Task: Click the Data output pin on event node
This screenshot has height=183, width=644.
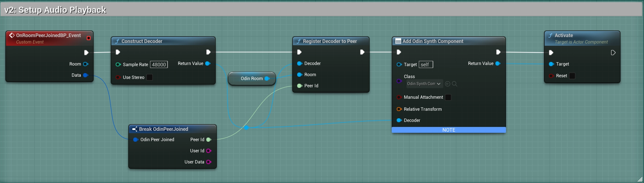Action: pyautogui.click(x=86, y=75)
